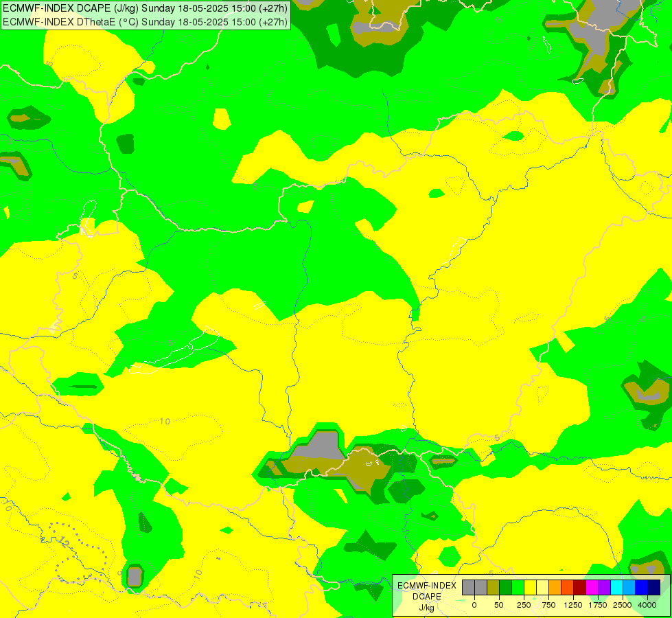Screen dimensions: 672x618
Task: Click the legend value 750
Action: point(548,605)
